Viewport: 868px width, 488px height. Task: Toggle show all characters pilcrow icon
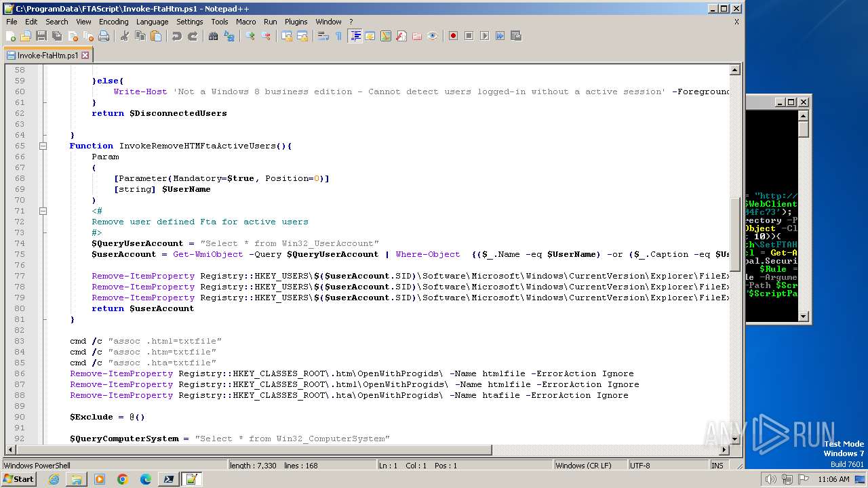(338, 36)
